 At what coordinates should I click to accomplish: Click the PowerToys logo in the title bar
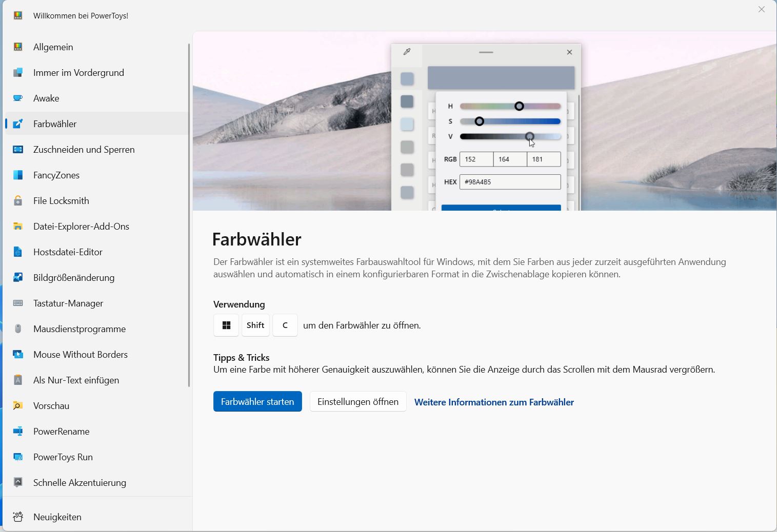point(18,15)
